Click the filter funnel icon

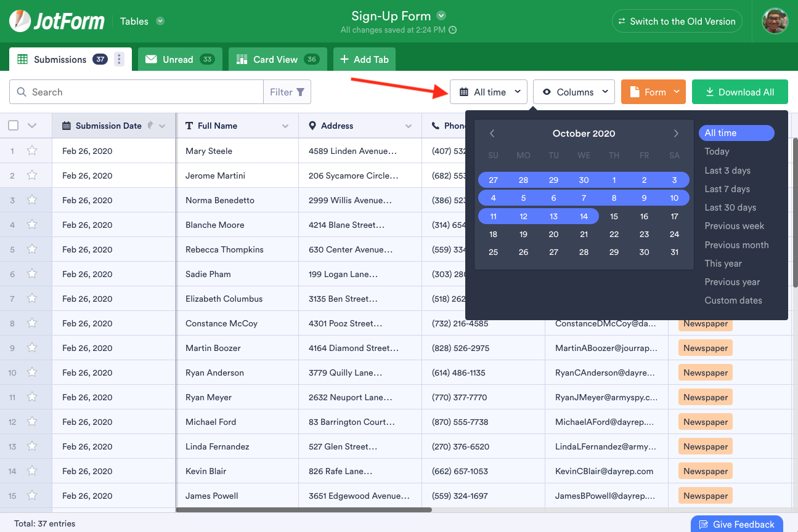pyautogui.click(x=301, y=92)
